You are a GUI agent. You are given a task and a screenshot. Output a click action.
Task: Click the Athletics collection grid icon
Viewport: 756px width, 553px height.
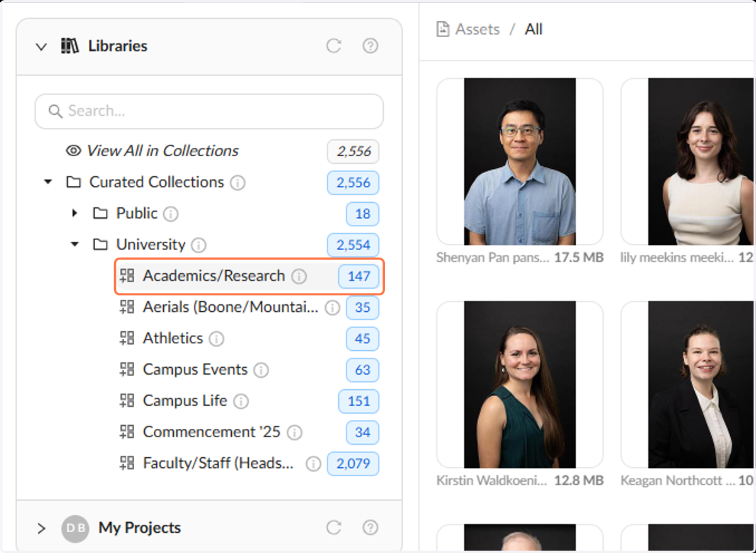tap(127, 338)
